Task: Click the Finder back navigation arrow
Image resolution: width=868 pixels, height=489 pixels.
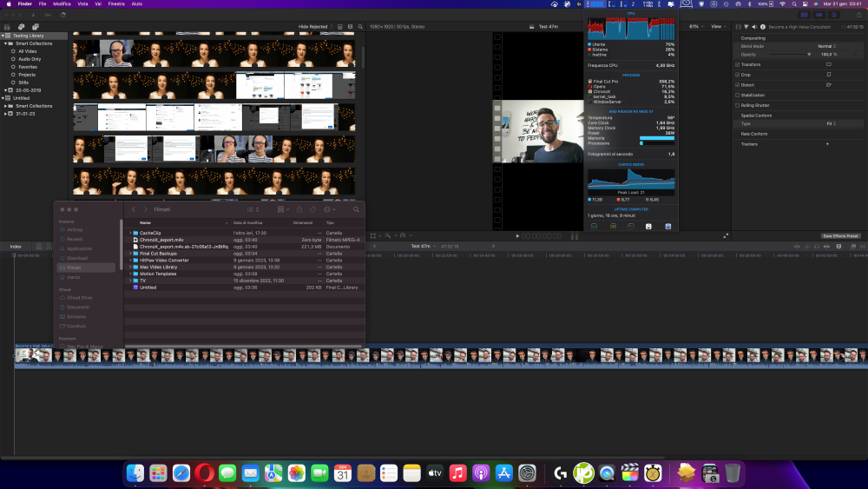Action: pos(134,209)
